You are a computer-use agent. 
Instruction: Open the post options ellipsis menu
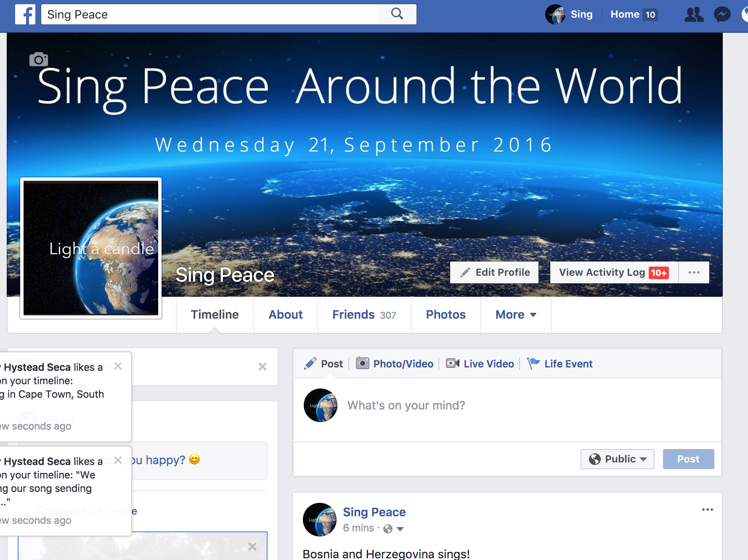point(708,510)
